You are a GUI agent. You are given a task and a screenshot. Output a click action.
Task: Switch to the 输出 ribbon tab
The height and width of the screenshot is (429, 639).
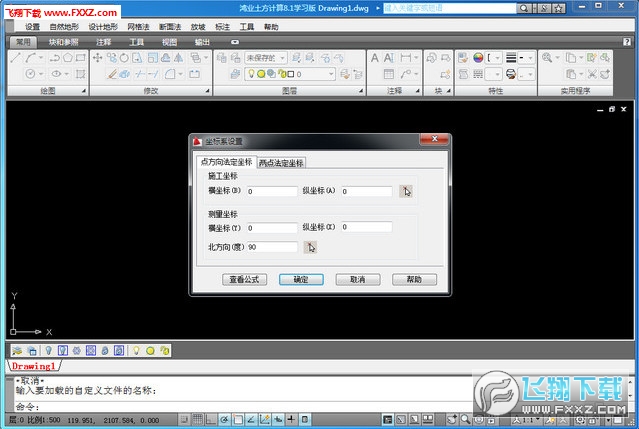(202, 42)
